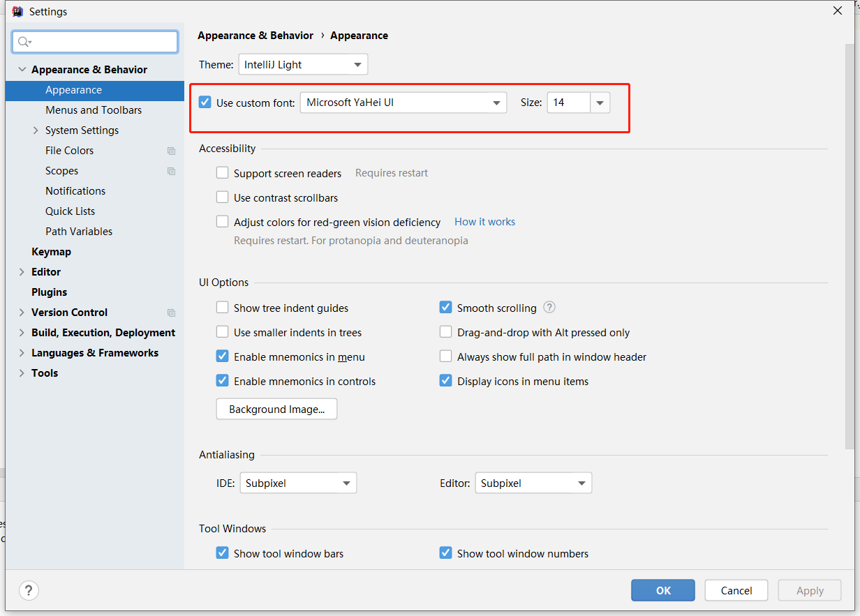Click the Apply button
Viewport: 860px width, 616px height.
(810, 590)
